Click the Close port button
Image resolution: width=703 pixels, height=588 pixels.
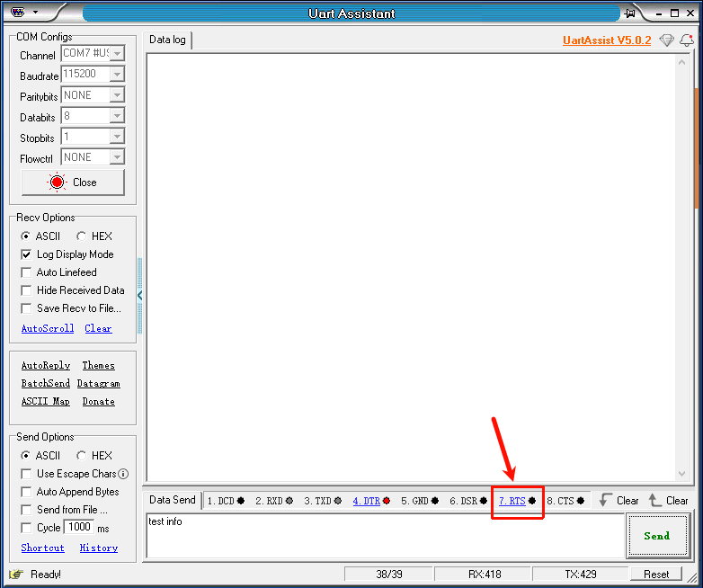(73, 183)
